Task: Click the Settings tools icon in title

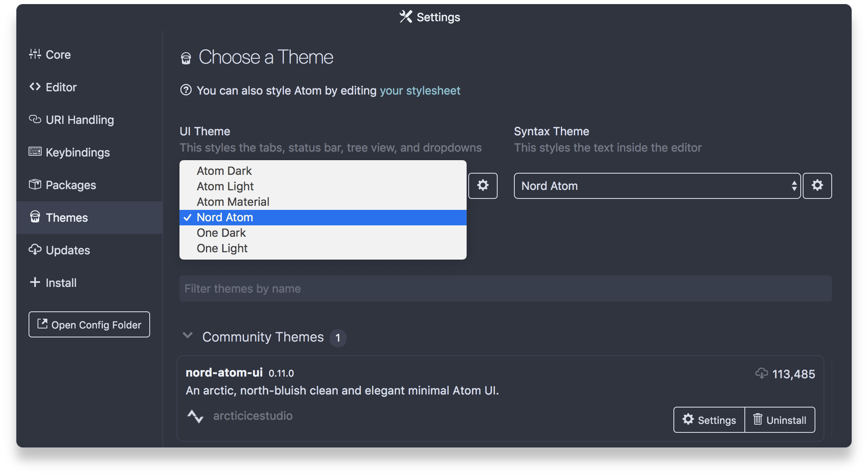Action: click(406, 17)
